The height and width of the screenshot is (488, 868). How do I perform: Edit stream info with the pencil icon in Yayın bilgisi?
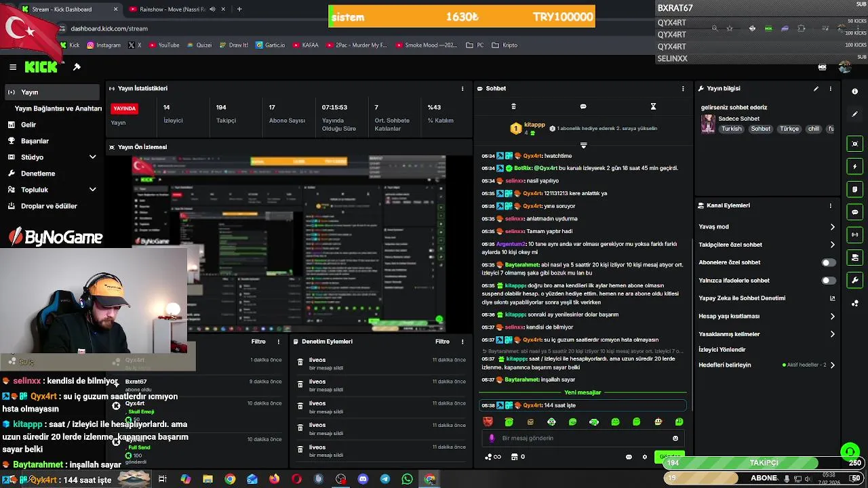pyautogui.click(x=816, y=89)
